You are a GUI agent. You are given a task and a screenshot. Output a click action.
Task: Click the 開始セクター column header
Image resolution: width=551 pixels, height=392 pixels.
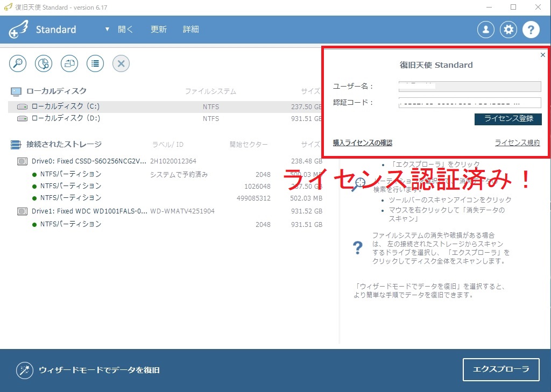coord(249,144)
